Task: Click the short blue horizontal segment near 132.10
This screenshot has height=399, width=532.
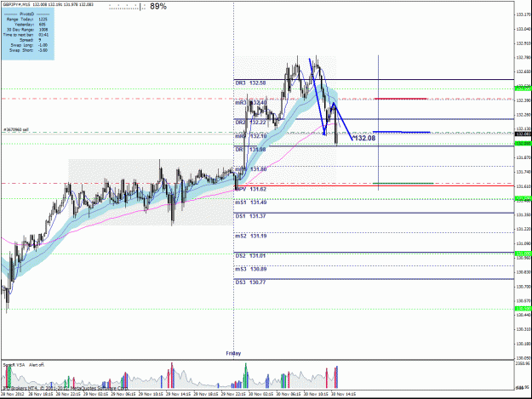Action: [402, 132]
